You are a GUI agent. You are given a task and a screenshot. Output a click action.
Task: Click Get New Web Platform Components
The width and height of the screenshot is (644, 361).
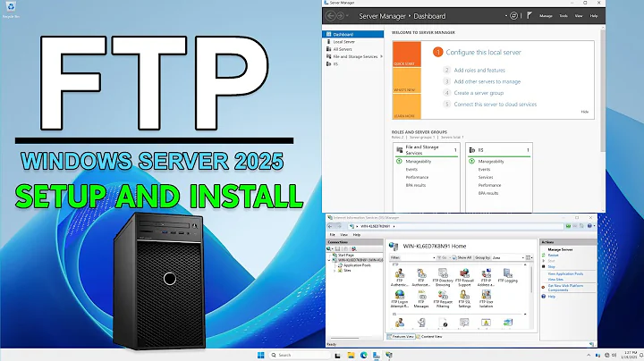pyautogui.click(x=565, y=288)
